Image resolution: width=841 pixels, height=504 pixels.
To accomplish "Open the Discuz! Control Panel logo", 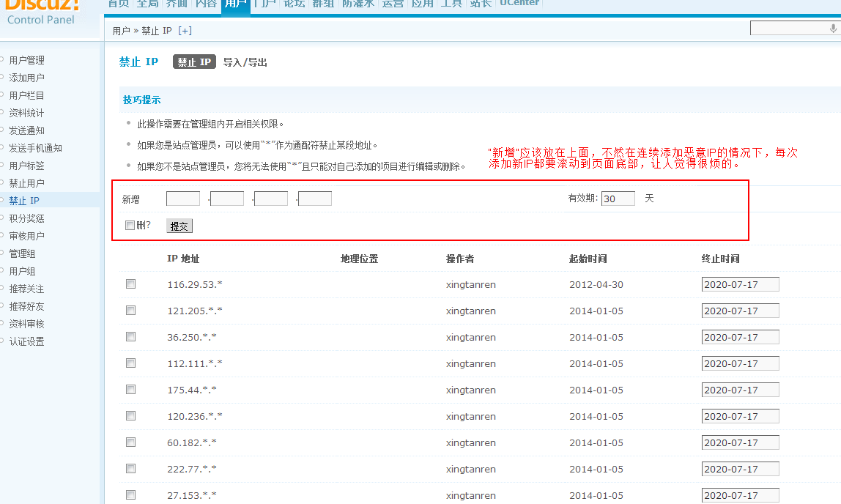I will coord(42,12).
